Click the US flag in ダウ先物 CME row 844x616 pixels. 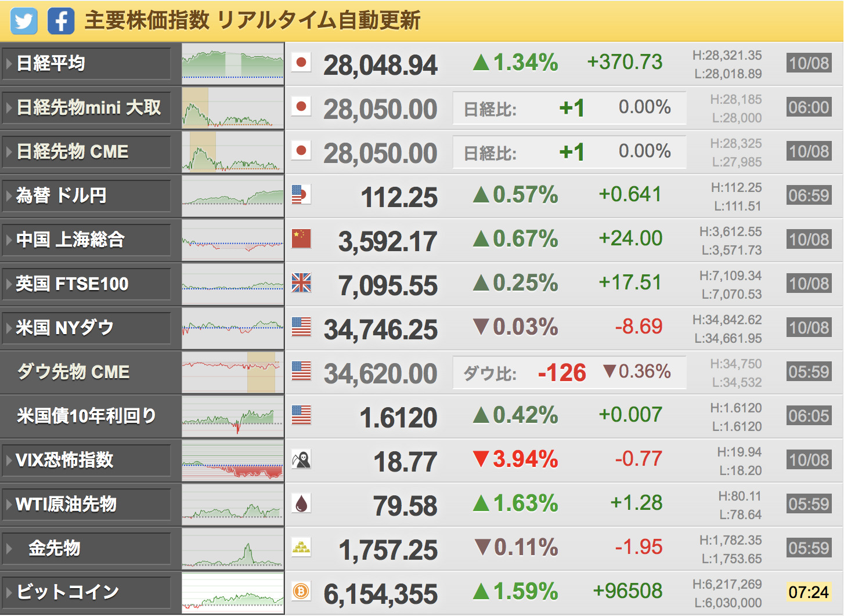(301, 371)
